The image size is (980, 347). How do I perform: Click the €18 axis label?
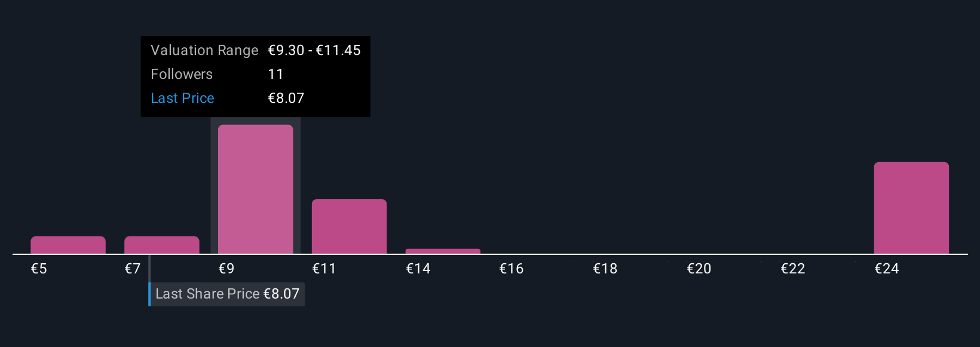coord(605,269)
